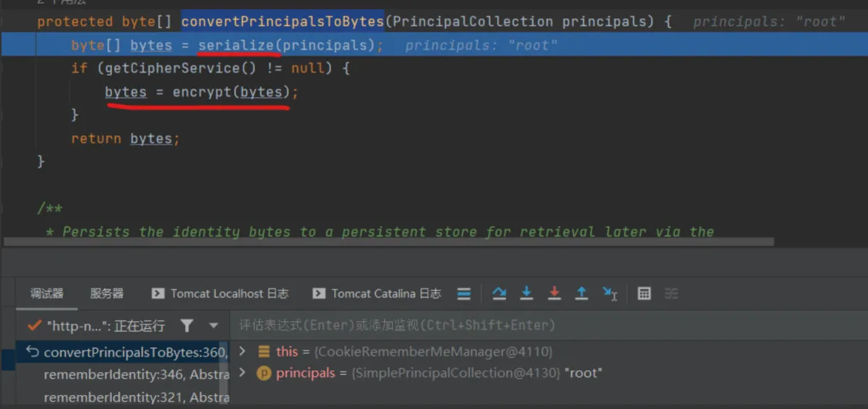
Task: Click the convertPrincipalsToBytes method name
Action: (x=282, y=22)
